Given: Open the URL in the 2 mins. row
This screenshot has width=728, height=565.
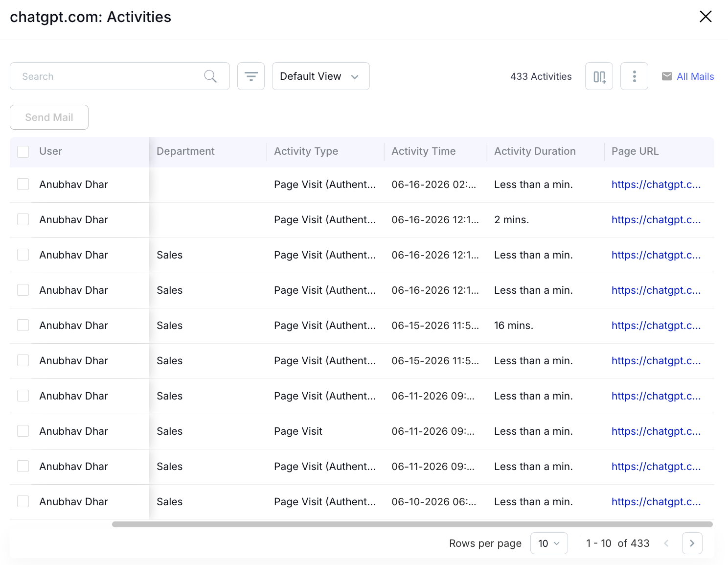Looking at the screenshot, I should (656, 220).
